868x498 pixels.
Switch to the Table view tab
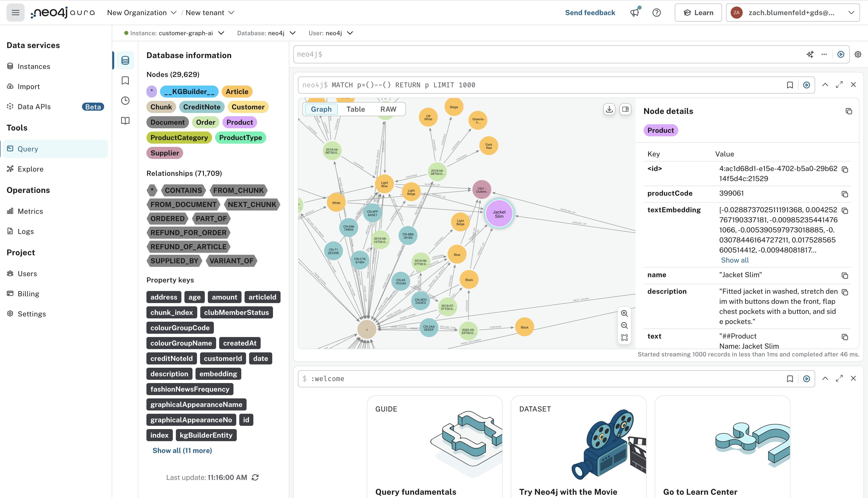(356, 109)
